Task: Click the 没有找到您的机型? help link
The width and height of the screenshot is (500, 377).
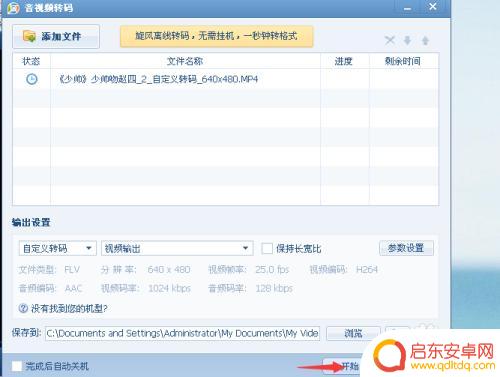Action: [69, 308]
